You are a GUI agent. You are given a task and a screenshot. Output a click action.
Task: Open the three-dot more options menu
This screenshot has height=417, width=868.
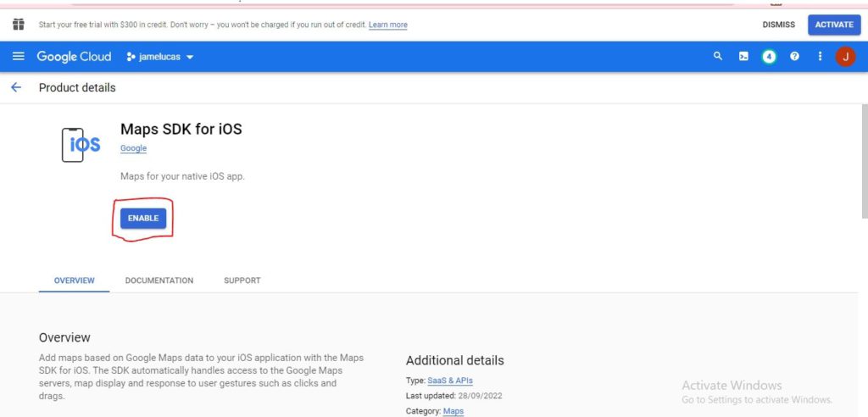820,57
